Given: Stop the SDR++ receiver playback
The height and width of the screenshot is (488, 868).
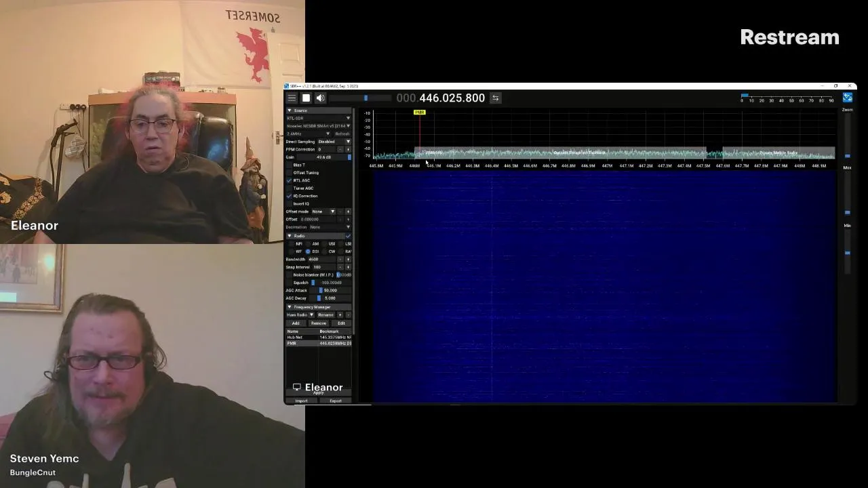Looking at the screenshot, I should [x=306, y=98].
